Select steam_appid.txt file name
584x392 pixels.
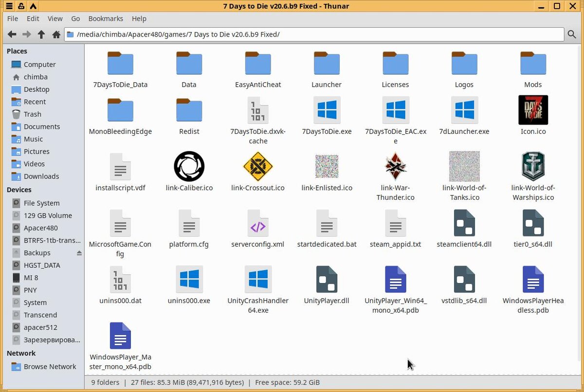[x=395, y=244]
